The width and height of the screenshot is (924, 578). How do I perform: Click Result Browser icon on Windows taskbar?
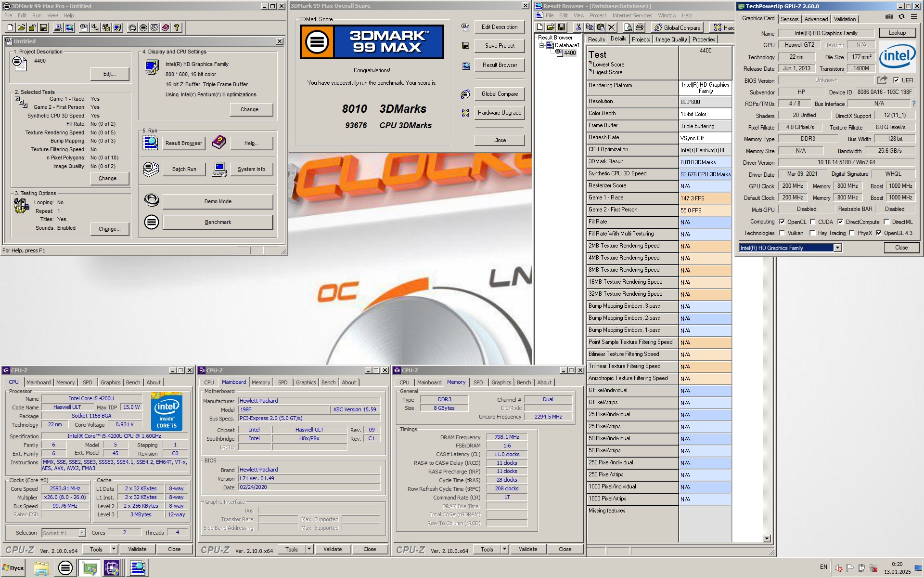[x=138, y=568]
